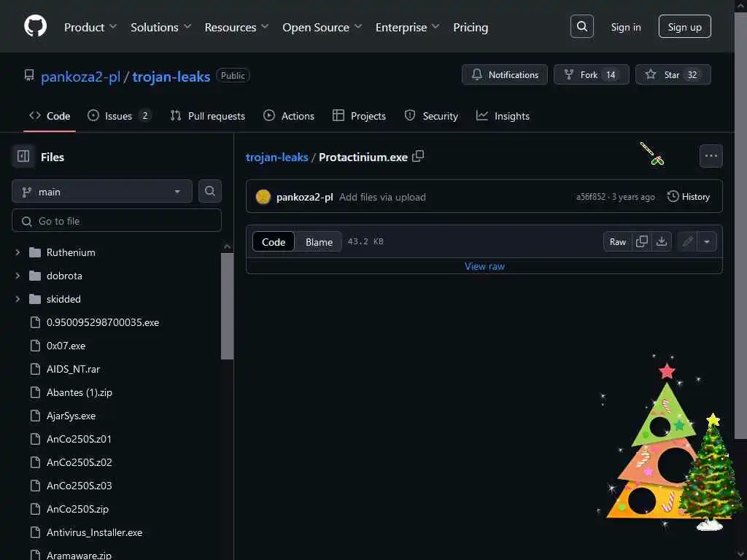Click the search magnifier icon in header

[581, 26]
